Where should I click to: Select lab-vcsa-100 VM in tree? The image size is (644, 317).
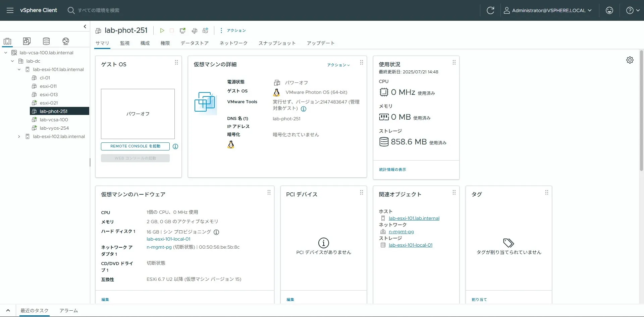54,120
